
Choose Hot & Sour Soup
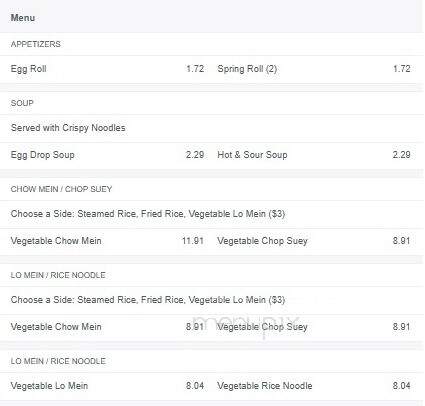point(252,155)
